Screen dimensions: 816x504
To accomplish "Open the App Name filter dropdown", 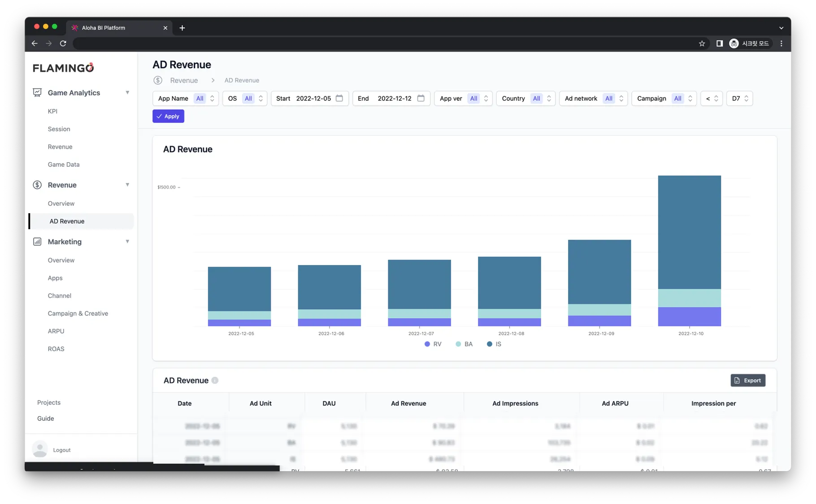I will 186,98.
